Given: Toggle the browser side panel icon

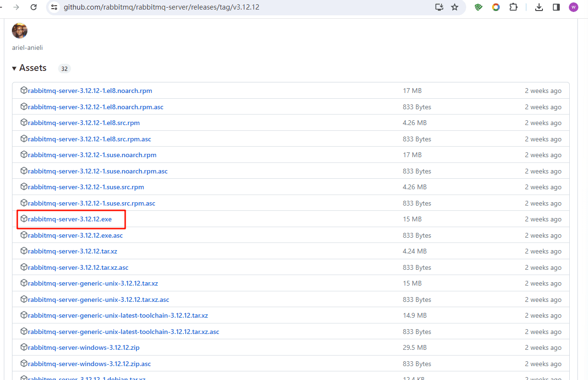Looking at the screenshot, I should (556, 7).
